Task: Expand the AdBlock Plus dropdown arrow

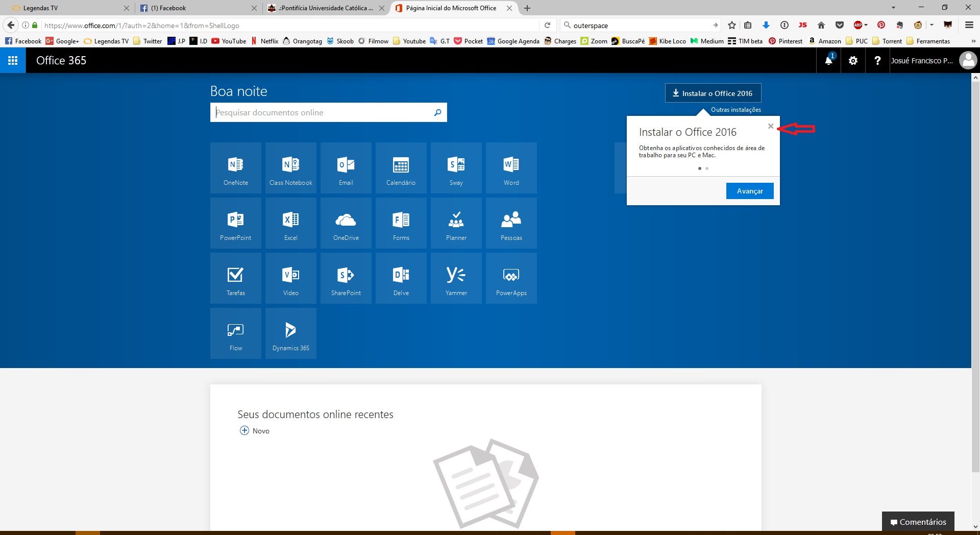Action: click(866, 25)
